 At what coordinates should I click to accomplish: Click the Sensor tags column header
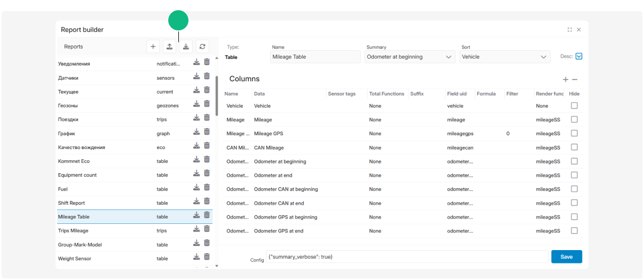pos(342,94)
